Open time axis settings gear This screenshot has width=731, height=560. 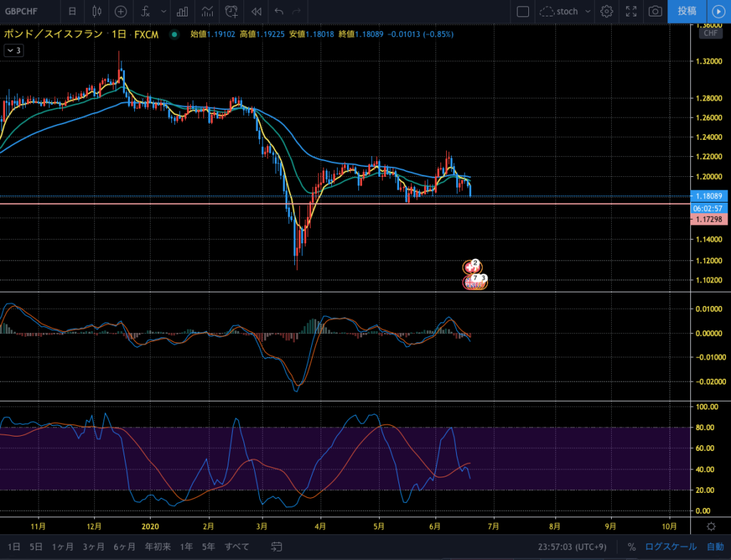pyautogui.click(x=711, y=526)
